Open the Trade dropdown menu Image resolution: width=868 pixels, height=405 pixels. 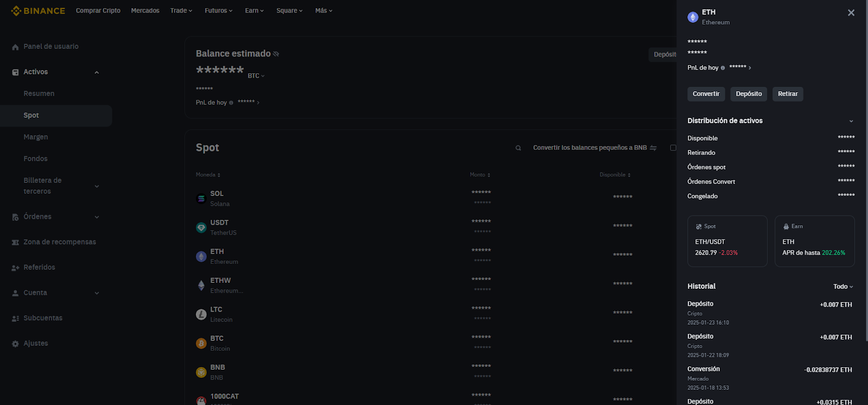point(181,10)
